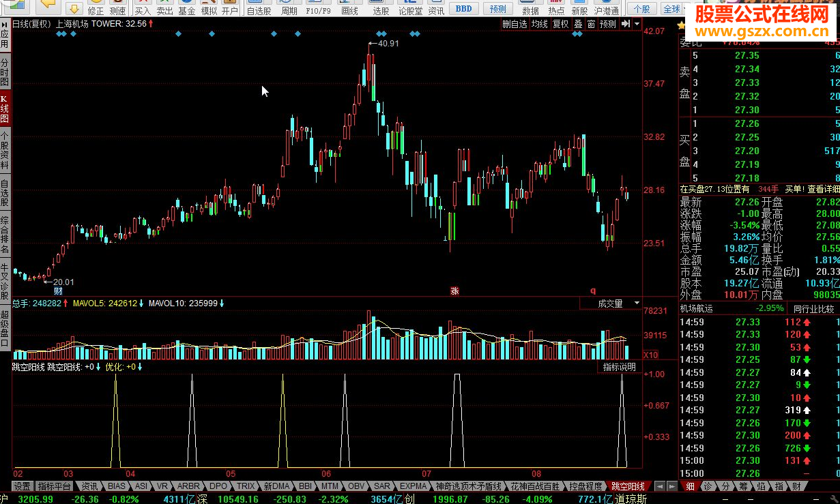Click the 开户 open-account toolbar icon
The width and height of the screenshot is (840, 504).
[230, 8]
